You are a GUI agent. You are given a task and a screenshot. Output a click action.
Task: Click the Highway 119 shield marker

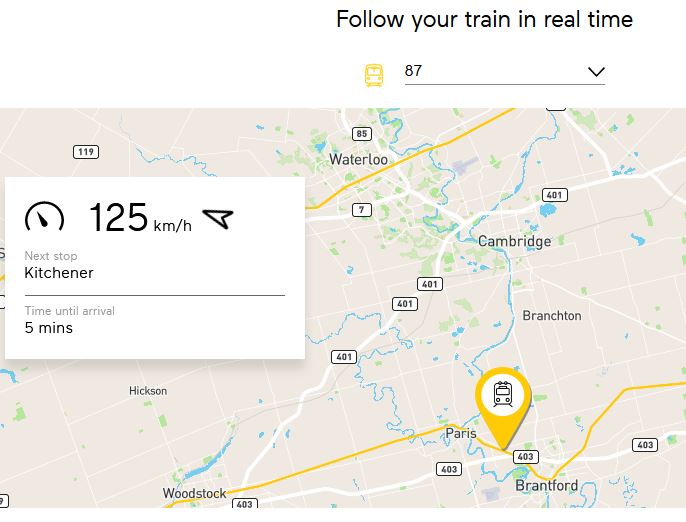coord(86,152)
